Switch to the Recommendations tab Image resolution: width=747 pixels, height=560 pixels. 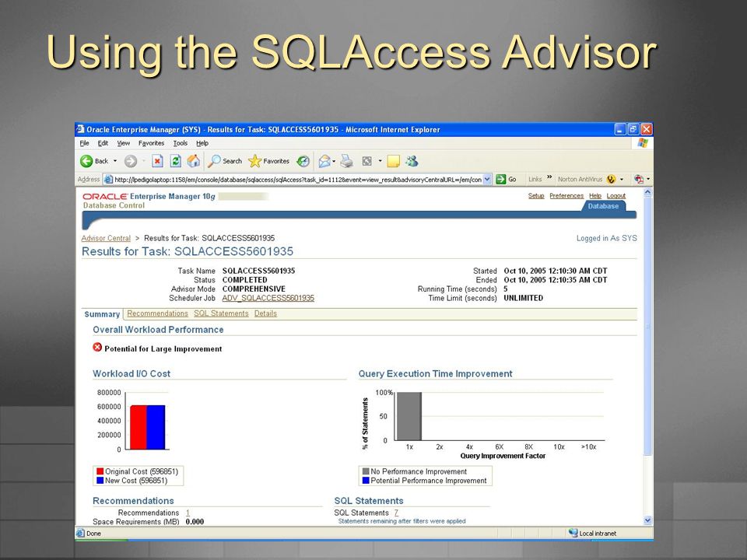(157, 313)
